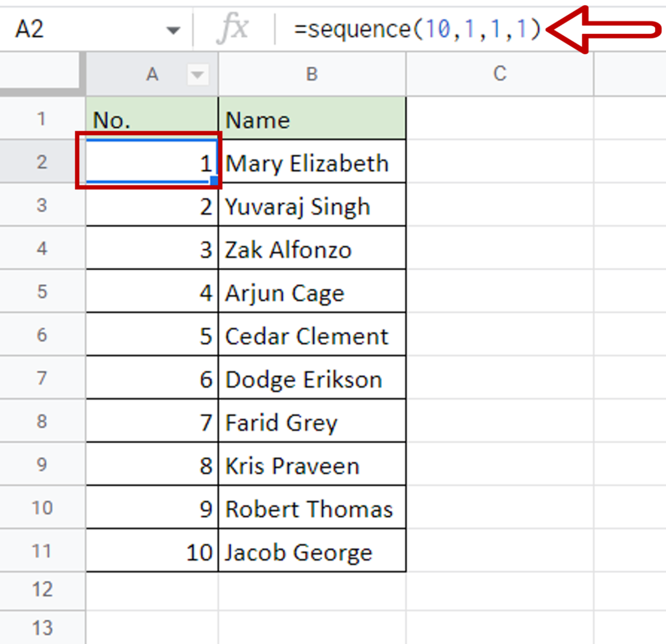Viewport: 666px width, 644px height.
Task: Open the Name box dropdown arrow
Action: coord(173,30)
